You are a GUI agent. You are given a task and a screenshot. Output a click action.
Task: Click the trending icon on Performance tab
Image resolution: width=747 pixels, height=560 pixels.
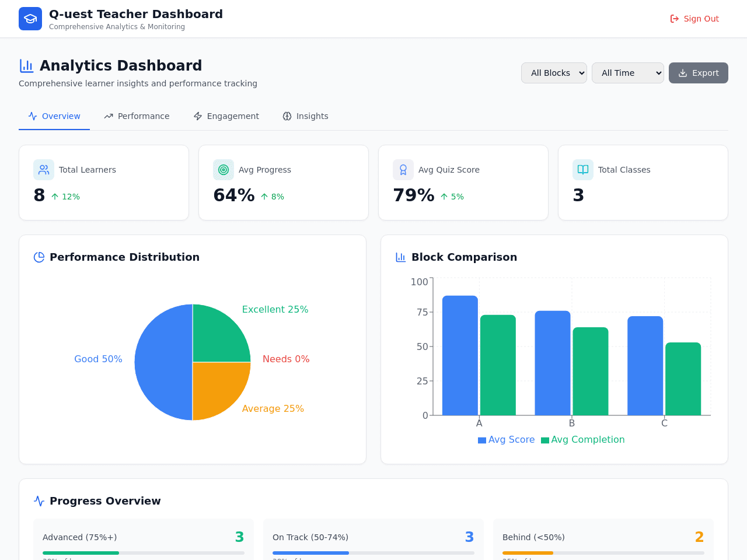[109, 116]
